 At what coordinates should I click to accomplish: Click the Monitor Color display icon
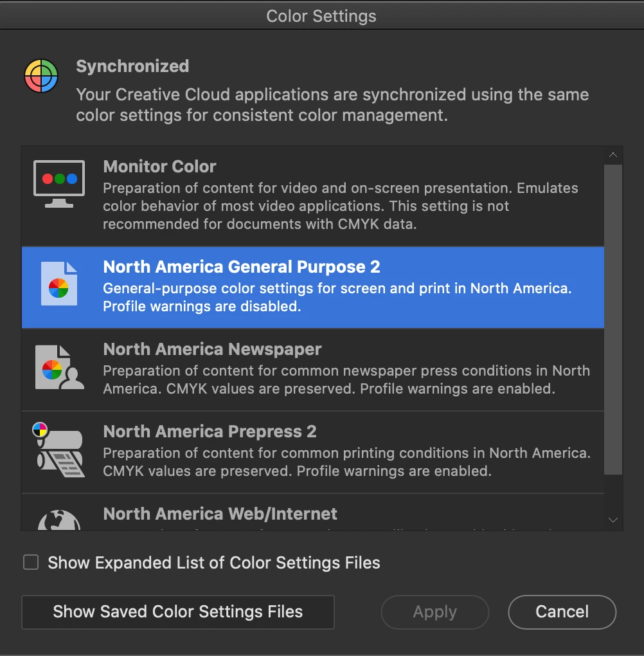[59, 184]
